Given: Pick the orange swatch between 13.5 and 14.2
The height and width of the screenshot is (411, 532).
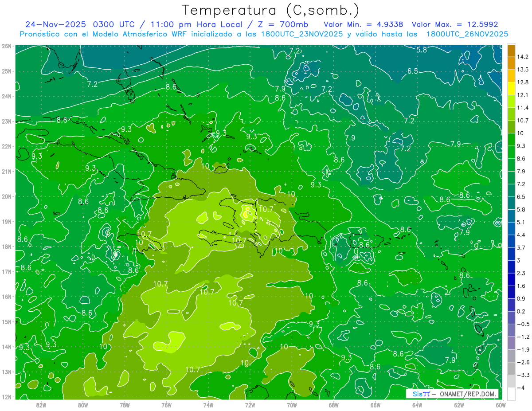Looking at the screenshot, I should (x=511, y=63).
